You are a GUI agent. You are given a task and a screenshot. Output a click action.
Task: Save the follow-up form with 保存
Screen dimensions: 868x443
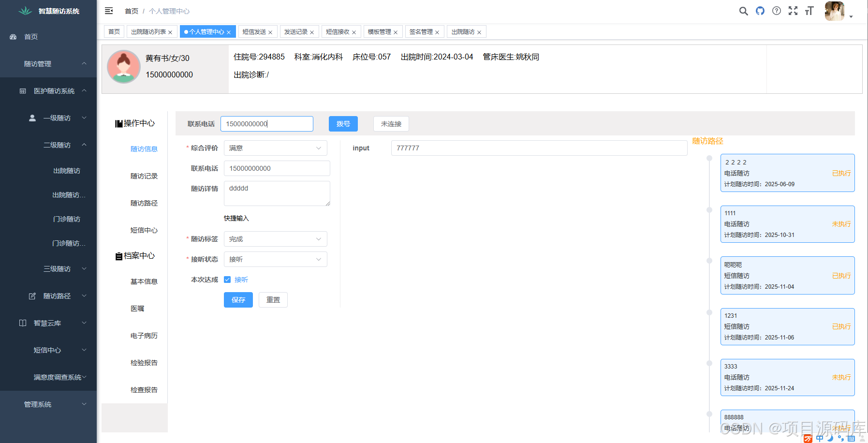(x=238, y=300)
